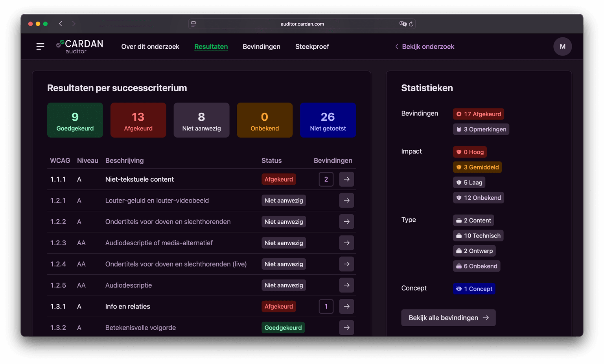Click the Beschrijving column header
The width and height of the screenshot is (604, 364).
(125, 160)
